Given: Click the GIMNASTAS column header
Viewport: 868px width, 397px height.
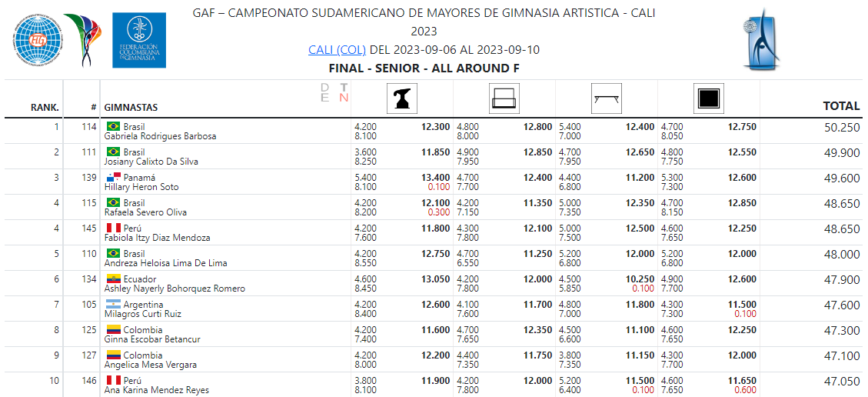Looking at the screenshot, I should (131, 107).
